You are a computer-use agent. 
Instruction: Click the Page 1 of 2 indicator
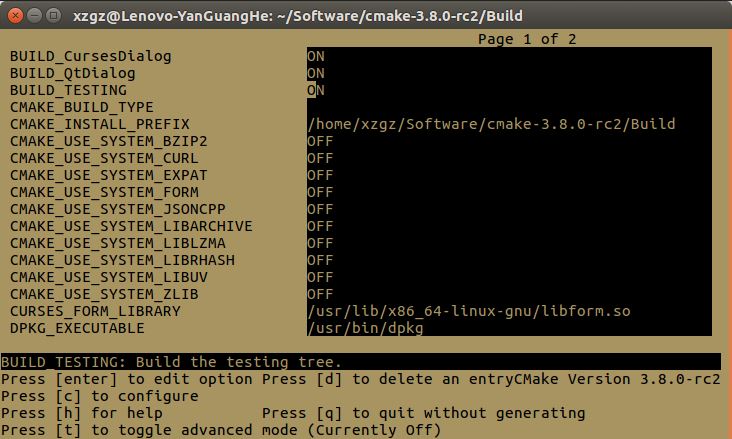(x=527, y=39)
